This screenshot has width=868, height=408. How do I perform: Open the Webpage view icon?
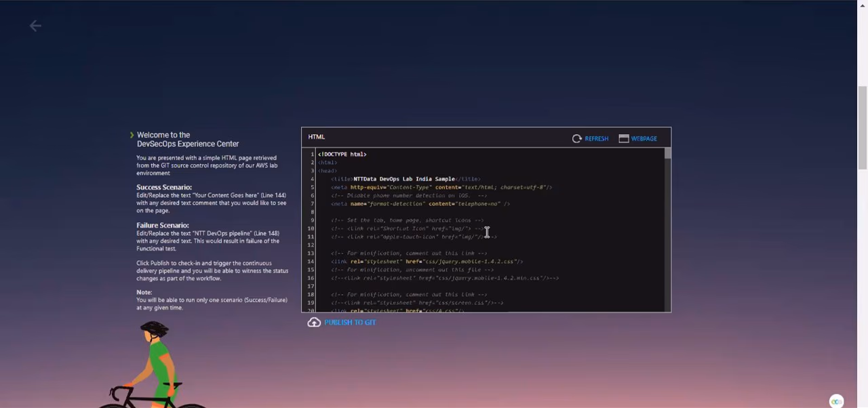(x=624, y=138)
